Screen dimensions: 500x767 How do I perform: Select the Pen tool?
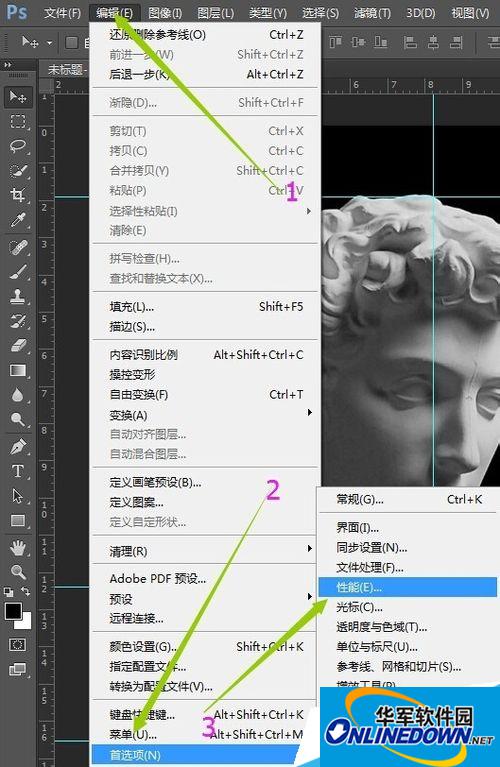click(x=18, y=447)
